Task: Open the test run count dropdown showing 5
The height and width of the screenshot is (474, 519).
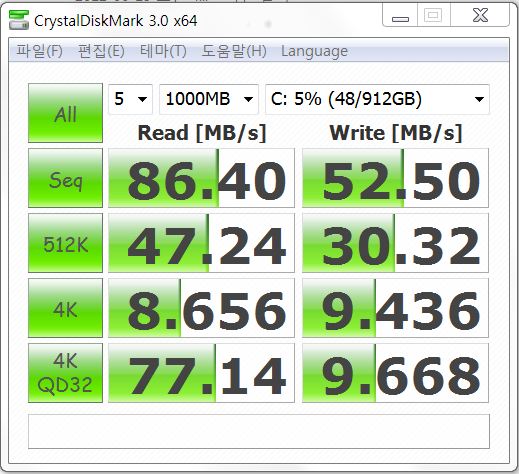Action: 130,99
